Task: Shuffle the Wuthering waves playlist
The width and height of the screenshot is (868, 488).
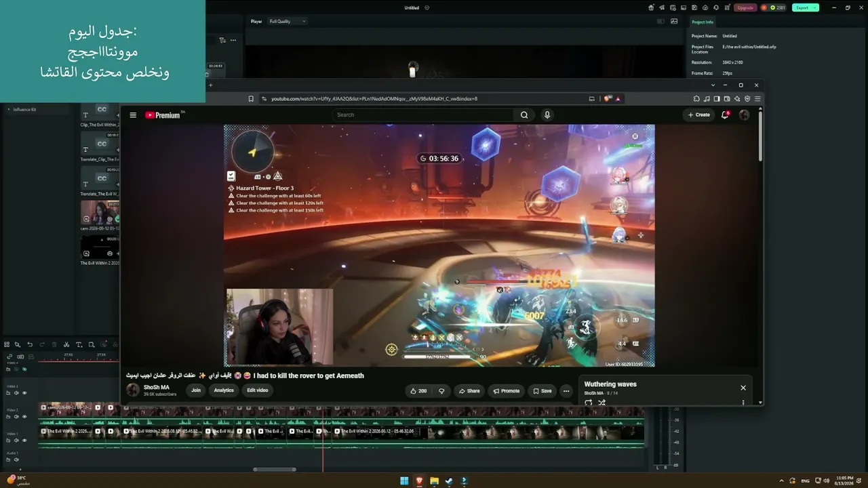Action: click(601, 403)
